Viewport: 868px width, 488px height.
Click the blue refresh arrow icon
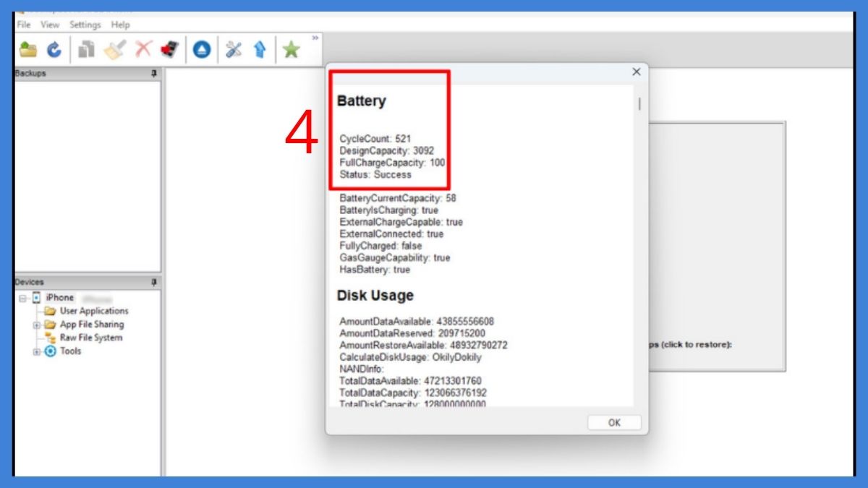(x=54, y=49)
